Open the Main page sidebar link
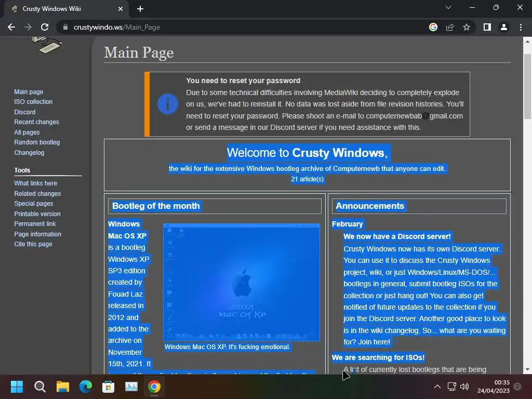 [x=29, y=91]
